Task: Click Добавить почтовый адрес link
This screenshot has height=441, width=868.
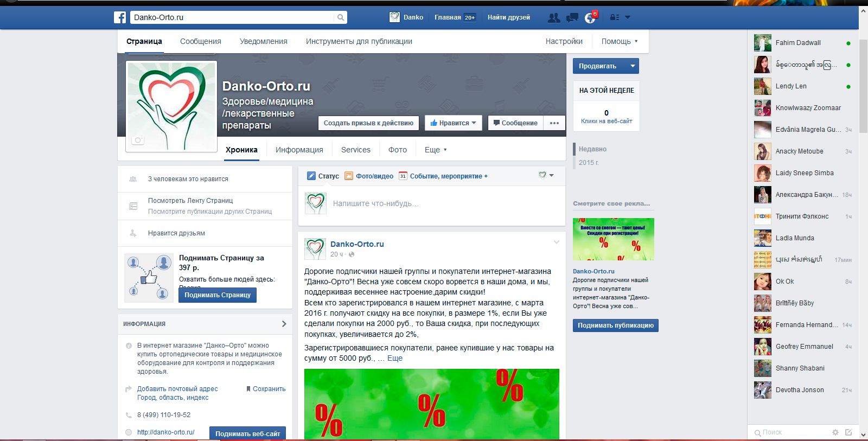Action: pos(177,389)
